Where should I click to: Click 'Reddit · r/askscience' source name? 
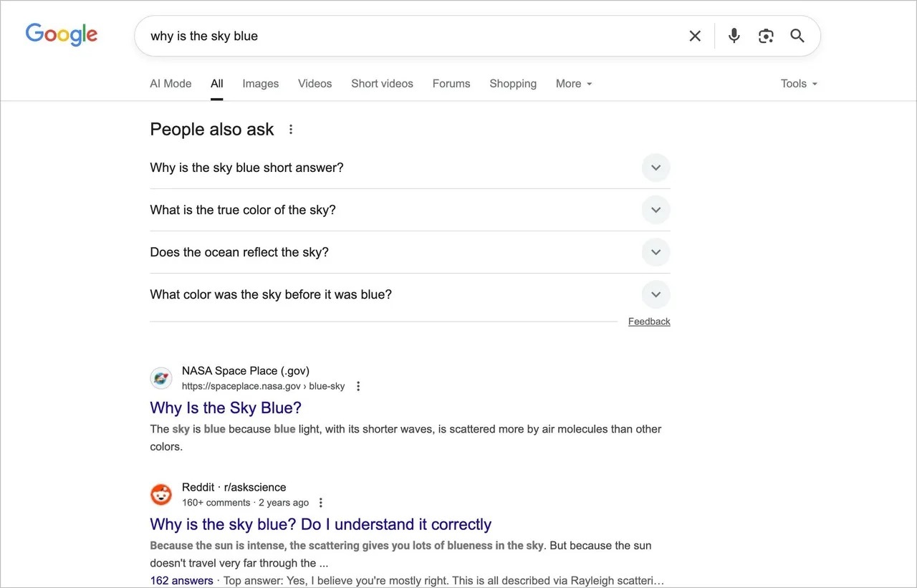[234, 487]
